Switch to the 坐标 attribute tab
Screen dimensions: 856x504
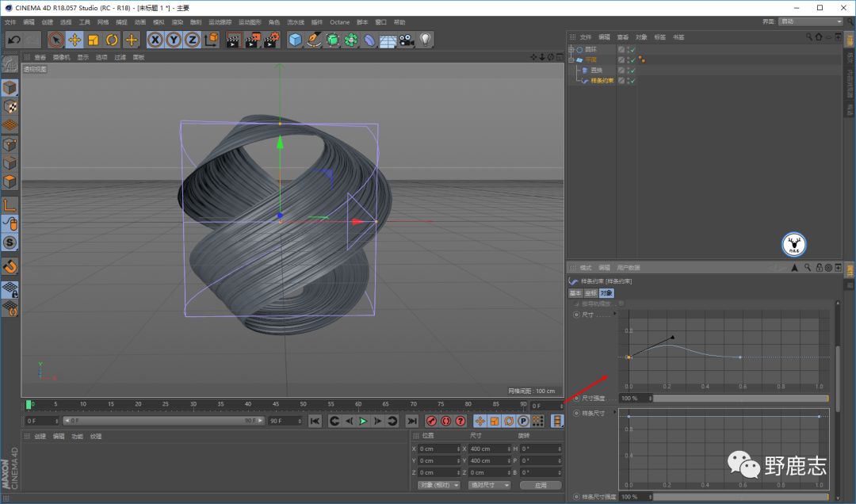[590, 293]
